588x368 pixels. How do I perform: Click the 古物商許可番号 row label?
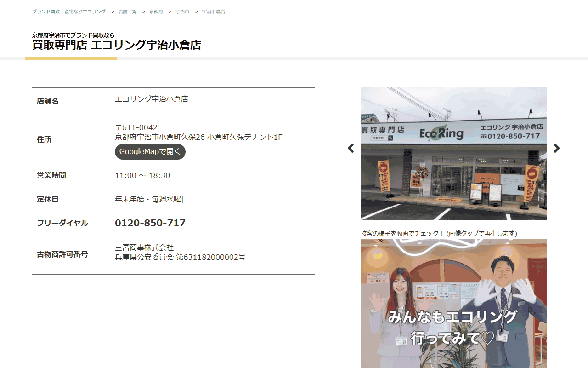coord(62,254)
